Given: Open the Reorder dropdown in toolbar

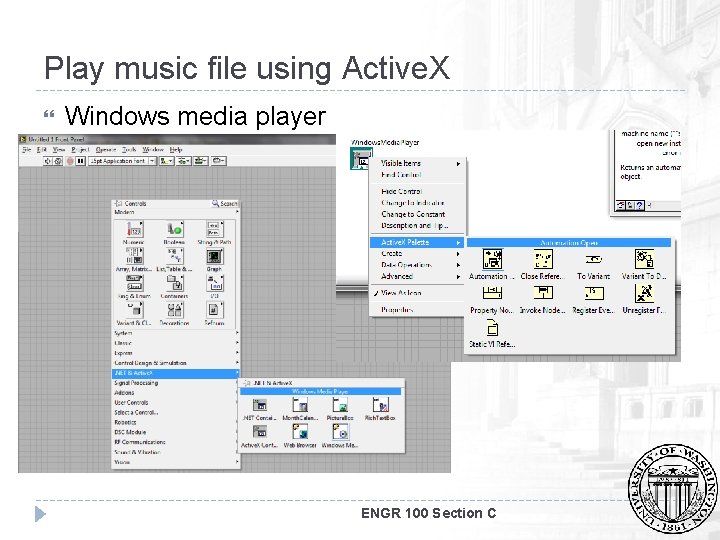Looking at the screenshot, I should [219, 161].
